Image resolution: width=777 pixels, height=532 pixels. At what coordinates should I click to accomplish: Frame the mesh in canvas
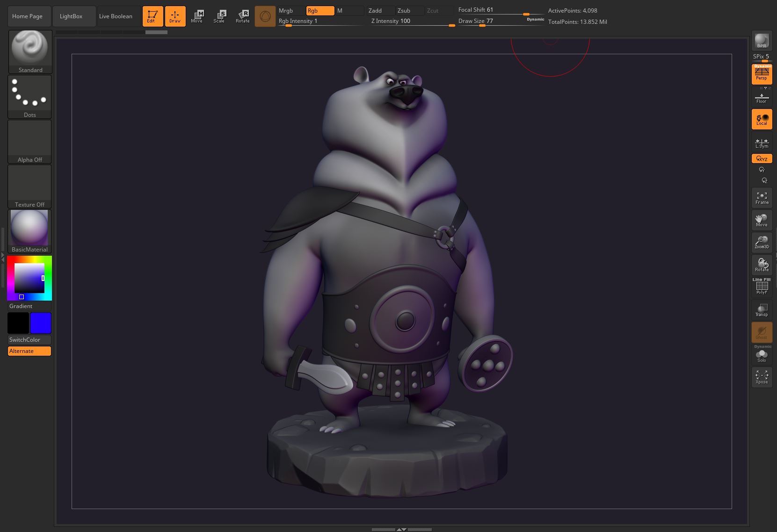tap(762, 198)
